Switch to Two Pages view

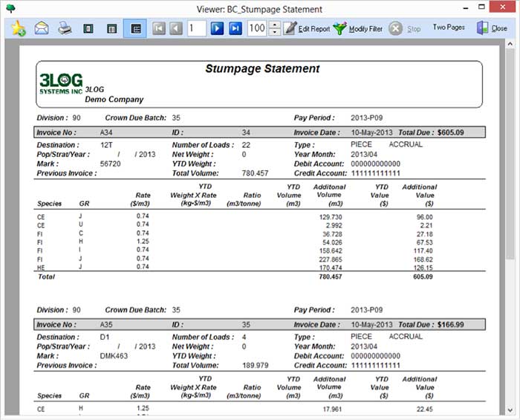pyautogui.click(x=449, y=28)
